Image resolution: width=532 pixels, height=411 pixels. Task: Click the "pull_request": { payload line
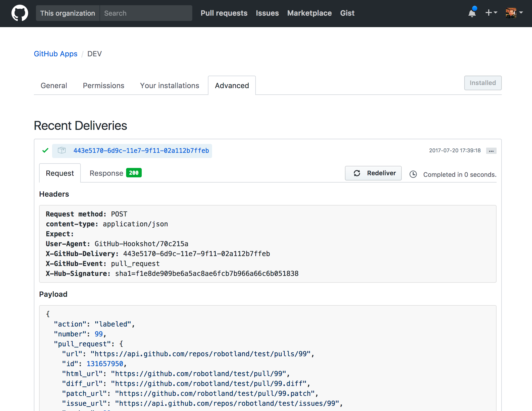pos(89,344)
